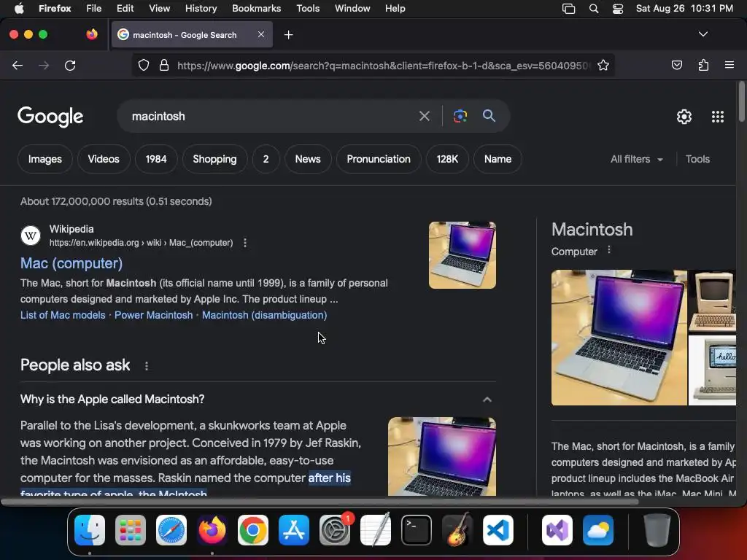Image resolution: width=747 pixels, height=560 pixels.
Task: Select the 2 search chip
Action: tap(266, 159)
